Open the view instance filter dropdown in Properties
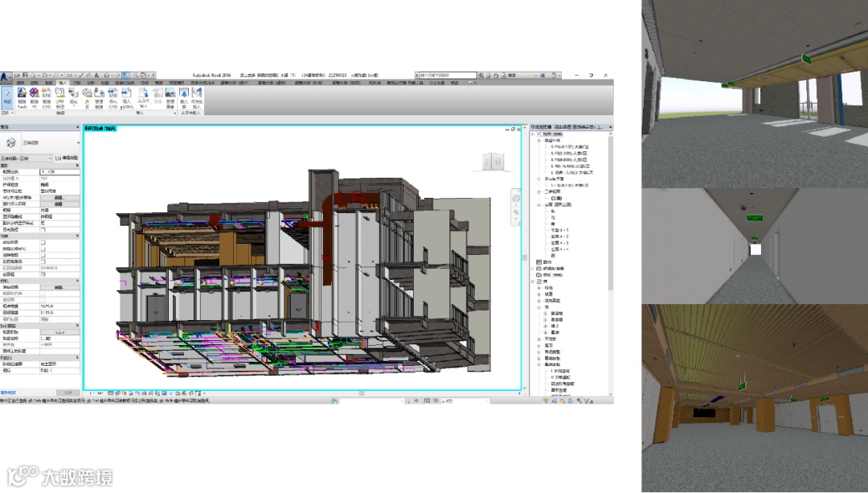Image resolution: width=868 pixels, height=493 pixels. [x=27, y=158]
